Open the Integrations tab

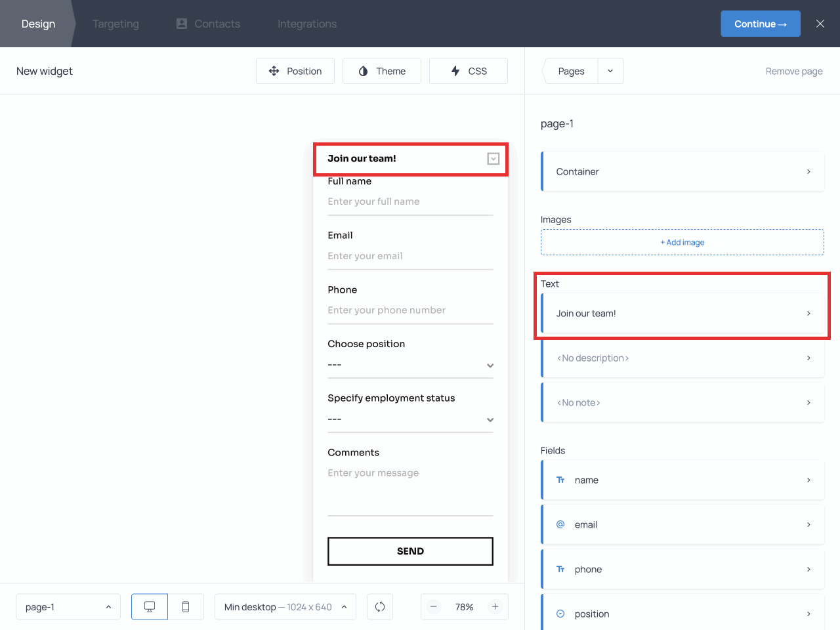pyautogui.click(x=306, y=24)
